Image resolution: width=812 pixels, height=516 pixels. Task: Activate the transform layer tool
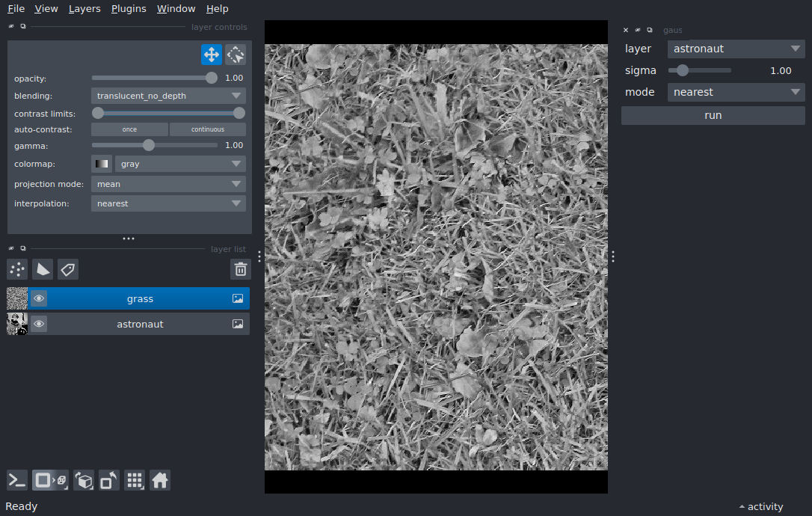236,55
